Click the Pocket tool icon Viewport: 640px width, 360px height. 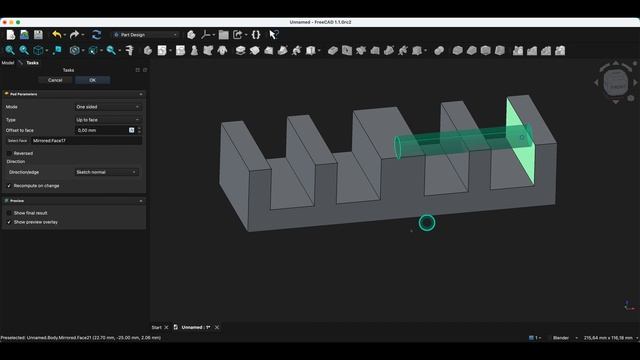pos(333,50)
